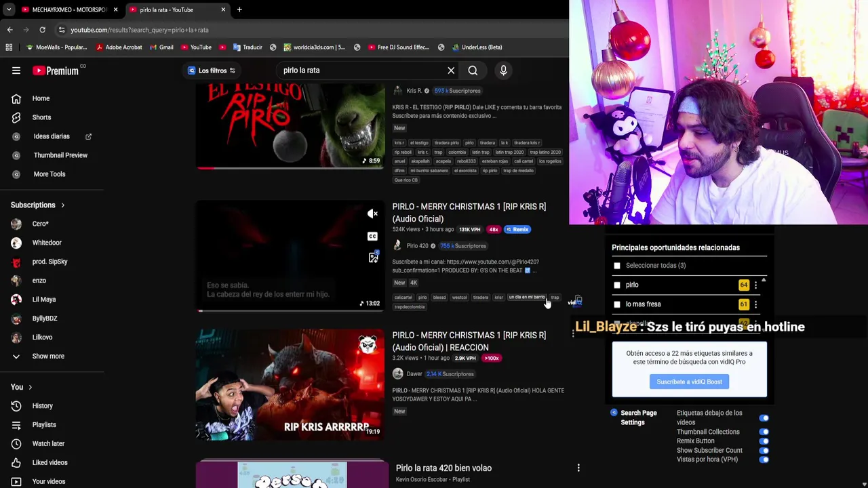Open the Traducir bookmark
The width and height of the screenshot is (868, 488).
point(248,47)
